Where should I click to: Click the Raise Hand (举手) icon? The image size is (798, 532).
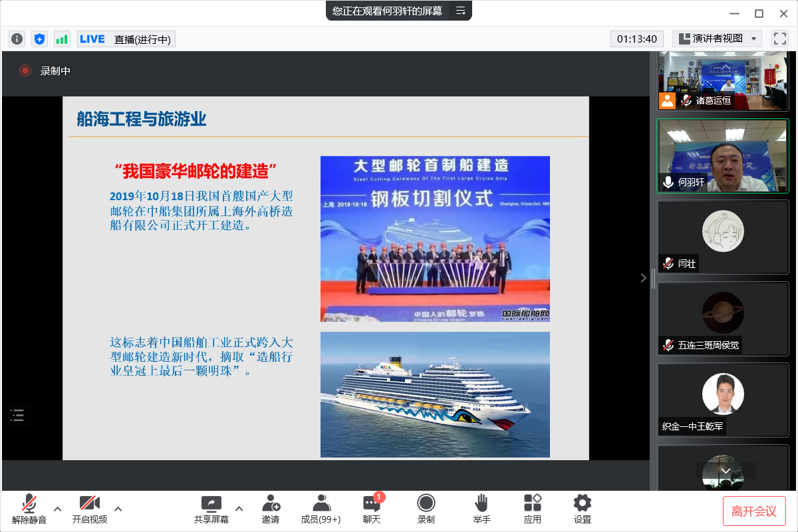481,509
